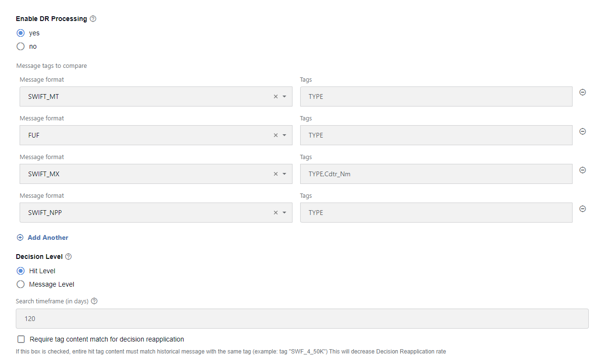The image size is (596, 364).
Task: Click the Add Another link
Action: [43, 237]
